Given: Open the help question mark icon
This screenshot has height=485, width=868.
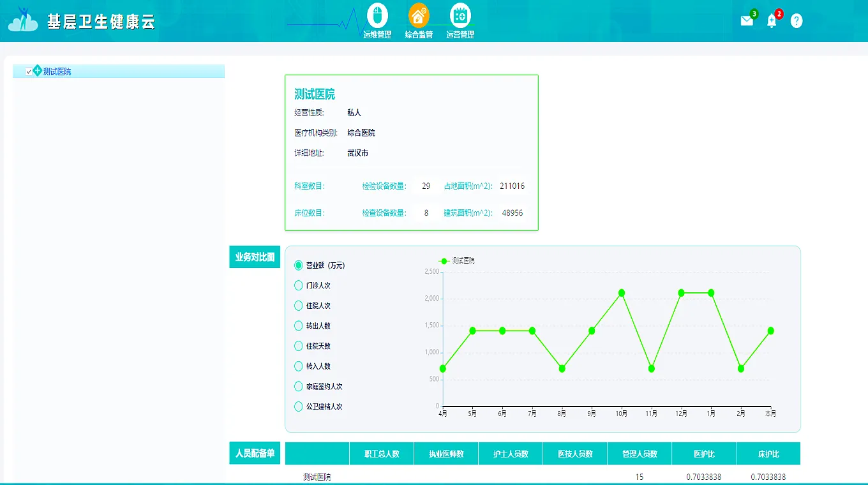Looking at the screenshot, I should point(797,21).
